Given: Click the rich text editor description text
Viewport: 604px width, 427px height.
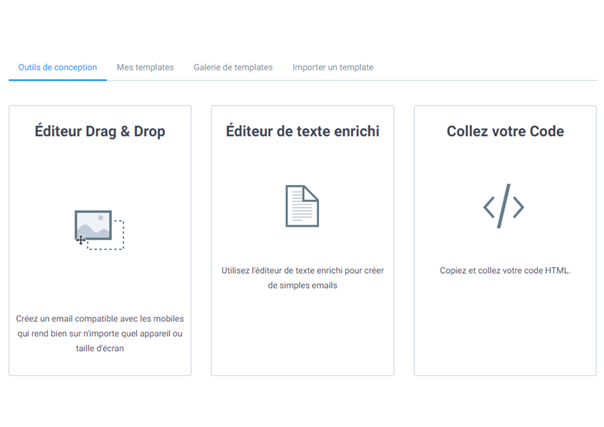Looking at the screenshot, I should click(x=302, y=277).
